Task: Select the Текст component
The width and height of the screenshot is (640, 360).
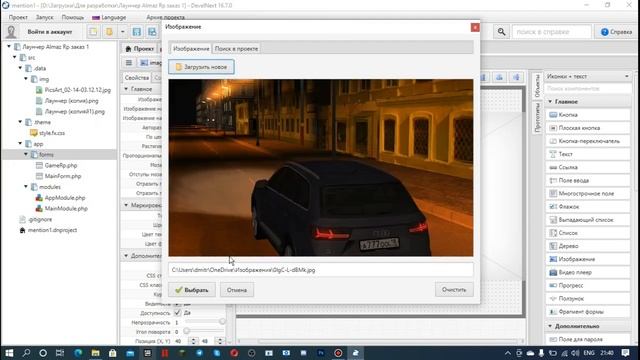Action: (588, 154)
